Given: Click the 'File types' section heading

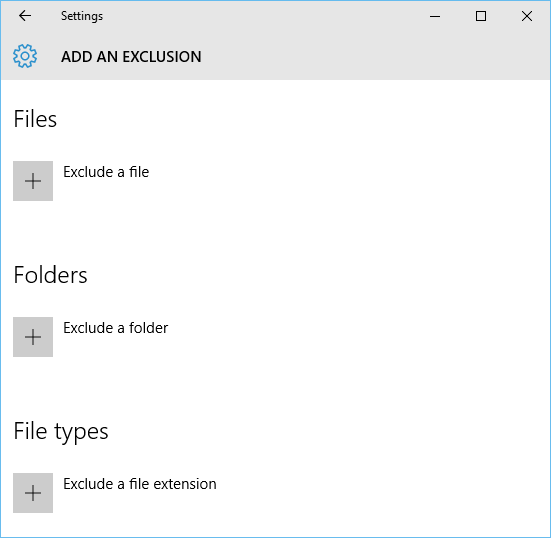Looking at the screenshot, I should pyautogui.click(x=61, y=432).
